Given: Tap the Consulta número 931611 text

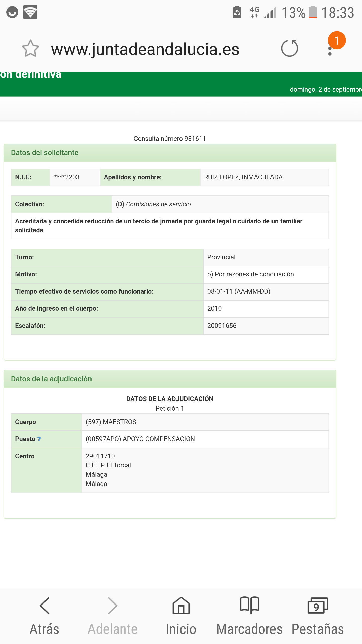Looking at the screenshot, I should tap(170, 139).
